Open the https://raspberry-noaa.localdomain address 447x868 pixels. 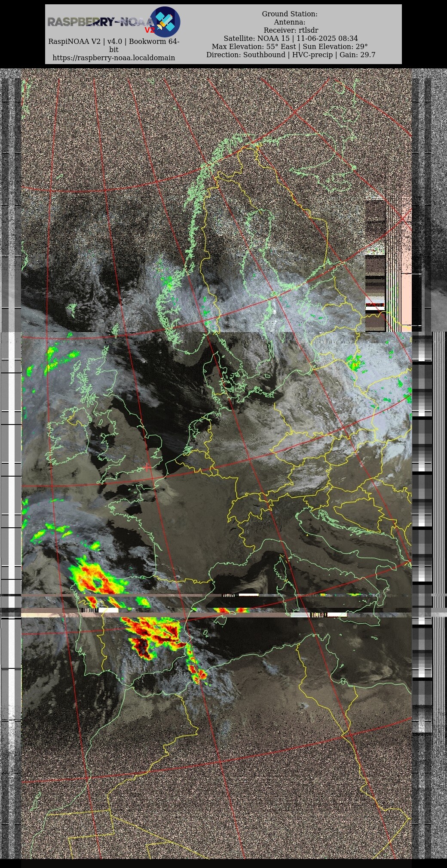pyautogui.click(x=114, y=58)
